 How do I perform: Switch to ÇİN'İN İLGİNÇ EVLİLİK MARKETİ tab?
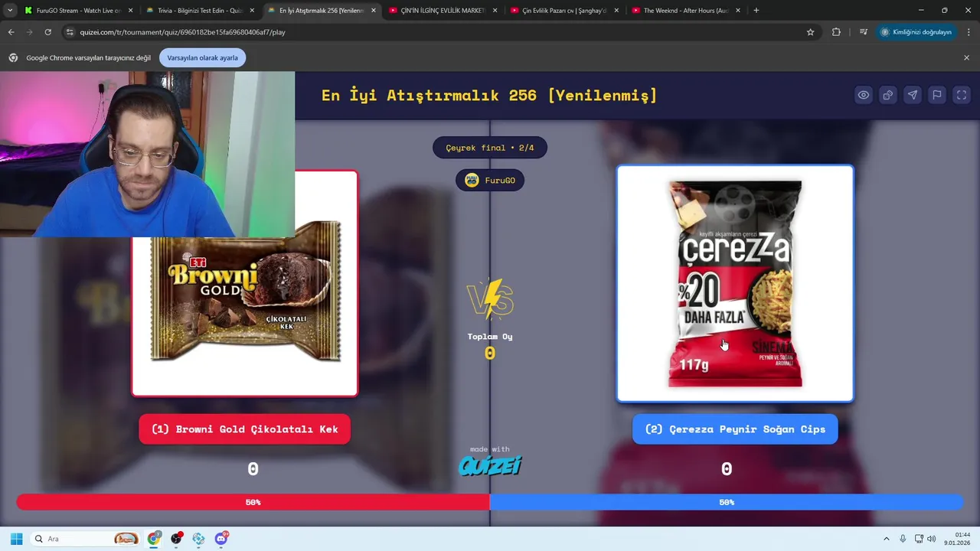(x=444, y=11)
